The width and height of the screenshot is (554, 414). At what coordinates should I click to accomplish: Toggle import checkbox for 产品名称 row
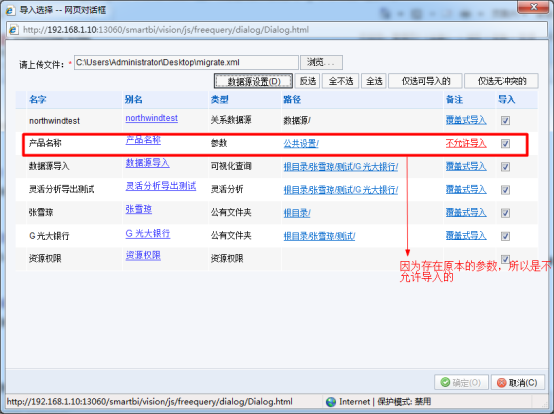click(x=505, y=143)
